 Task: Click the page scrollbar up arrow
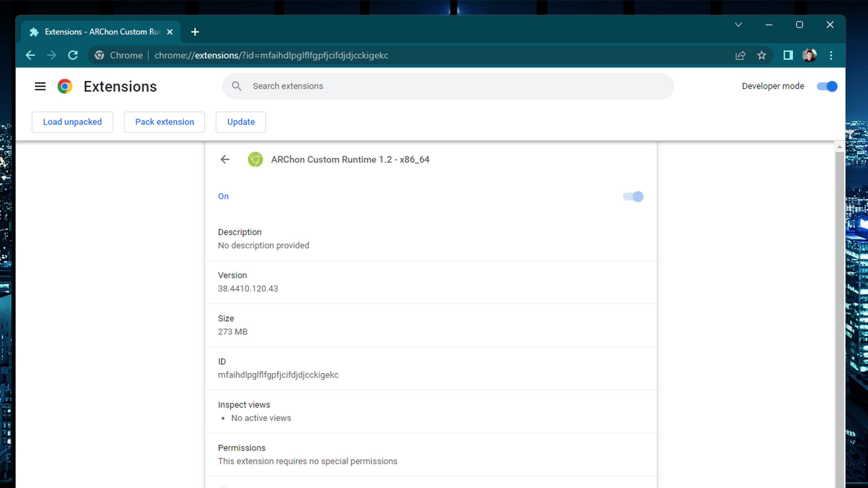coord(840,147)
